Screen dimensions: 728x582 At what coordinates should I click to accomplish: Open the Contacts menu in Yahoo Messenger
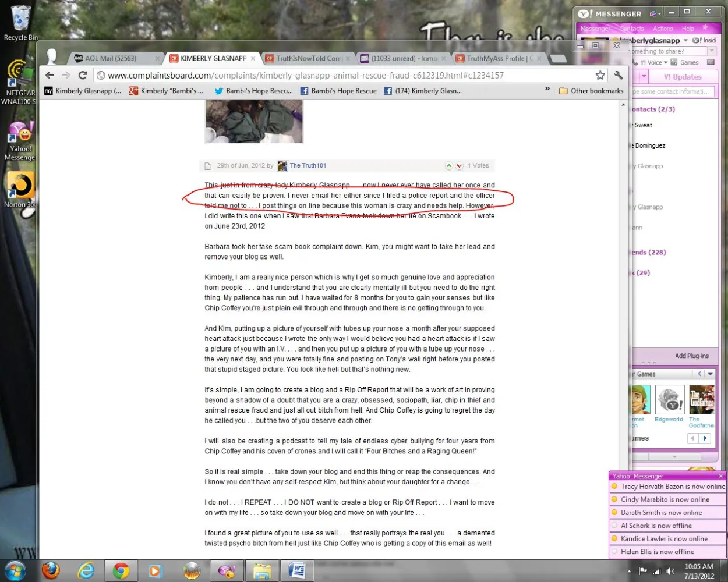click(632, 29)
